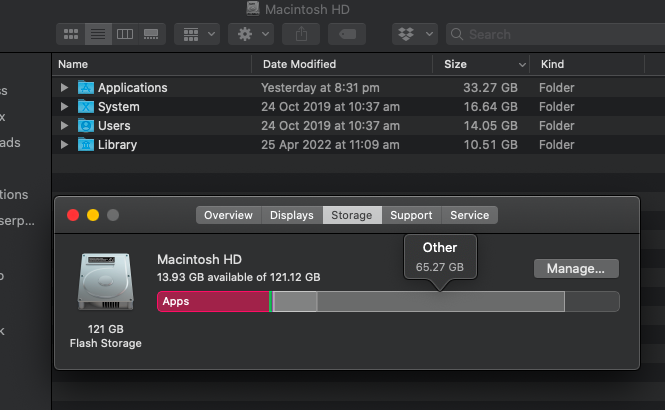The image size is (665, 410).
Task: Switch Finder to icon view
Action: click(72, 34)
